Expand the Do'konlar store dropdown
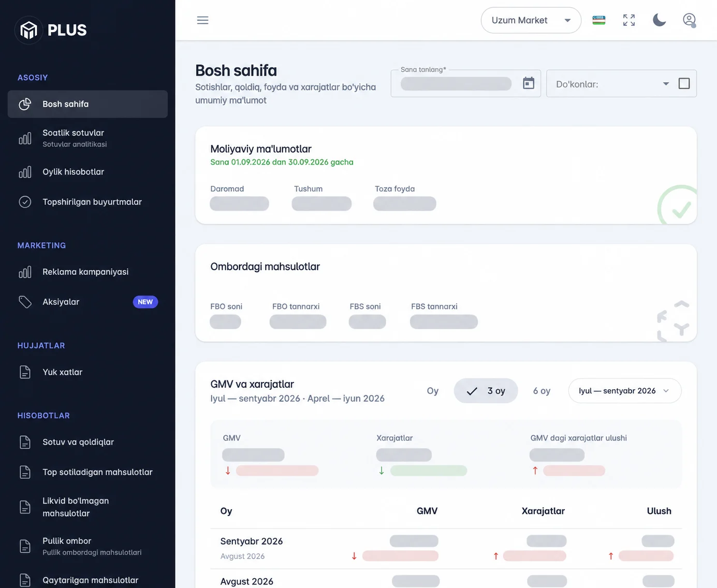This screenshot has height=588, width=717. click(666, 83)
